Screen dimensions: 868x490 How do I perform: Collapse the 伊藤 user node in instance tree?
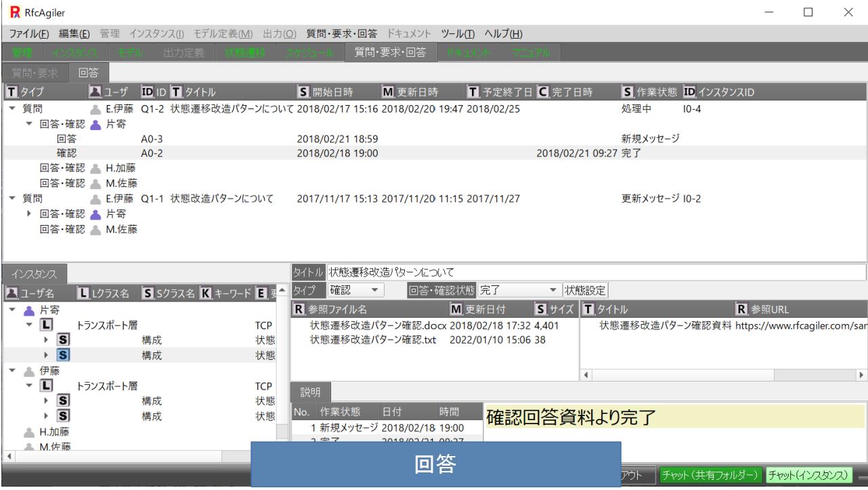coord(14,370)
